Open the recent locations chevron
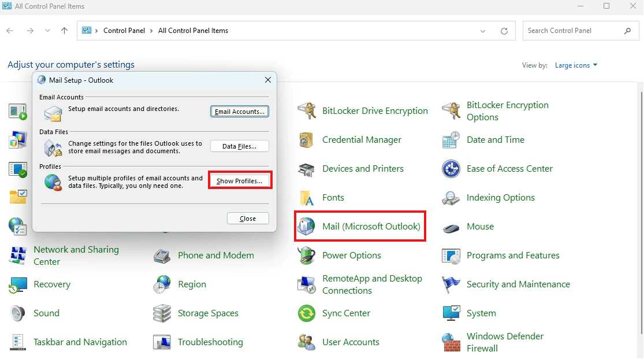This screenshot has height=359, width=644. [x=47, y=31]
